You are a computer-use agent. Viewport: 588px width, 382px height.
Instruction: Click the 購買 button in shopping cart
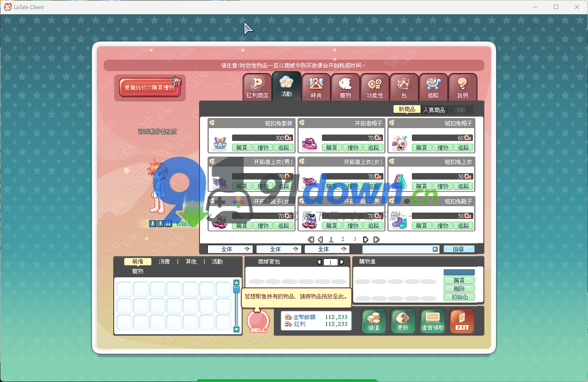[459, 280]
